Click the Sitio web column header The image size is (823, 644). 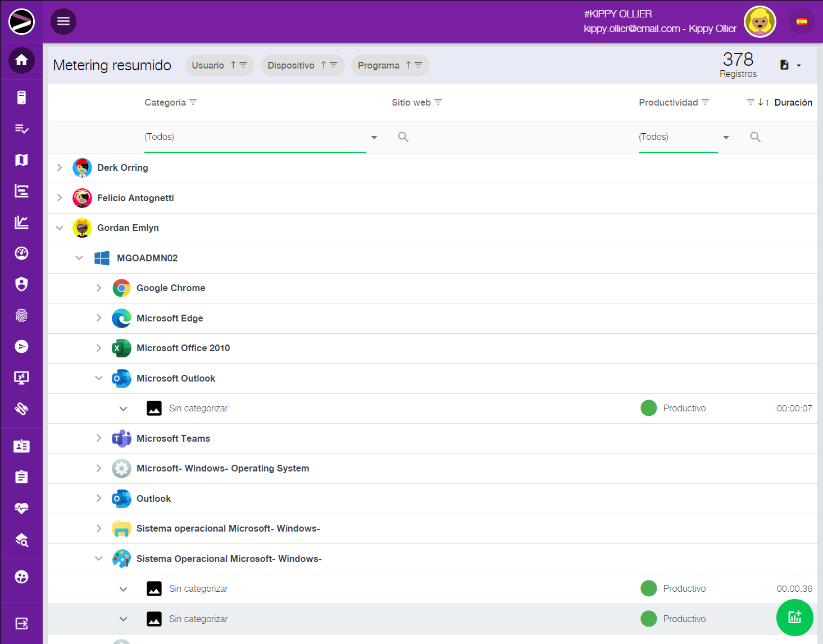pos(411,102)
